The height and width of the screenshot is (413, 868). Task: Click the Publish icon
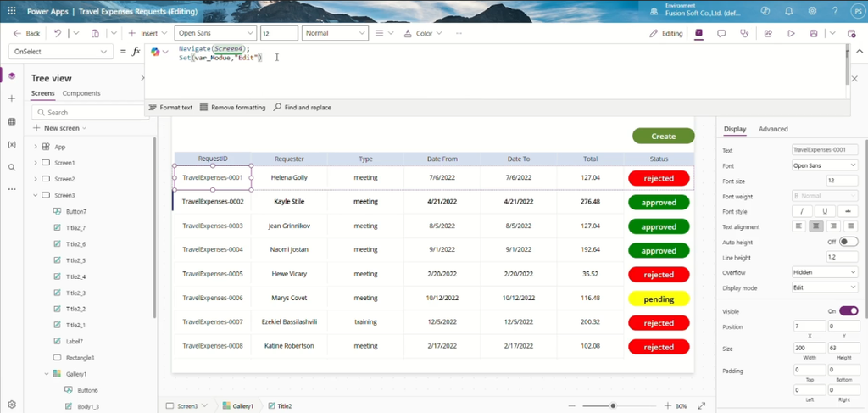852,33
